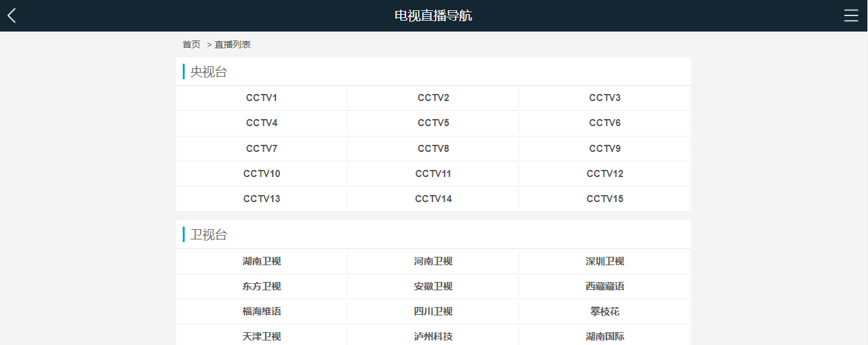Select the CCTV10 channel

point(261,174)
